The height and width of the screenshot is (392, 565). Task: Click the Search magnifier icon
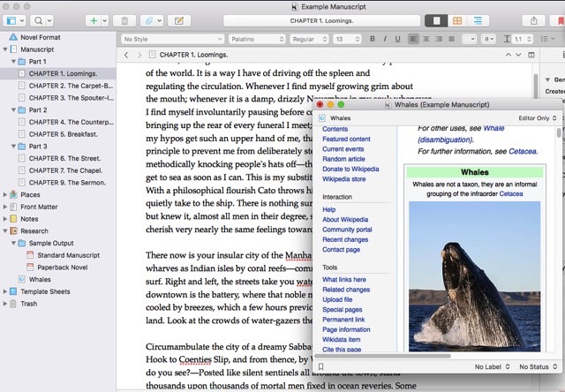38,21
